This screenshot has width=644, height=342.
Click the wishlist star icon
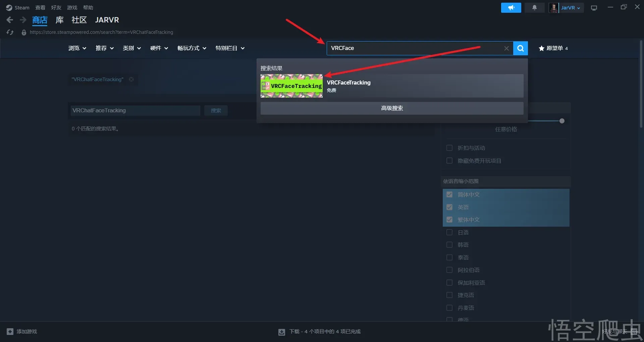tap(541, 48)
